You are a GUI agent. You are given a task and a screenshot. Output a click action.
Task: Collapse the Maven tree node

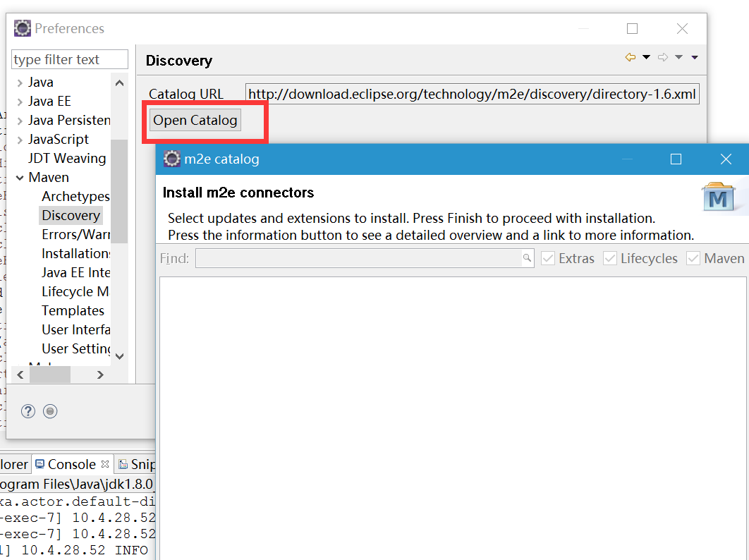point(20,178)
